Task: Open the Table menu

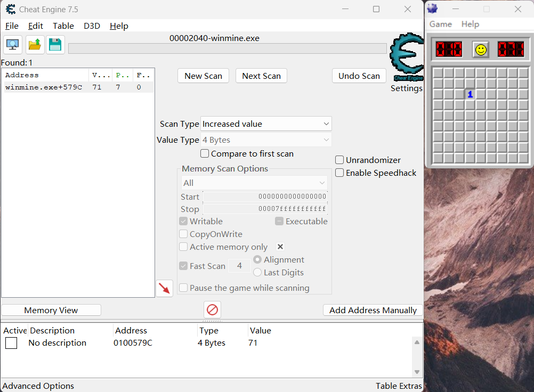Action: (63, 26)
